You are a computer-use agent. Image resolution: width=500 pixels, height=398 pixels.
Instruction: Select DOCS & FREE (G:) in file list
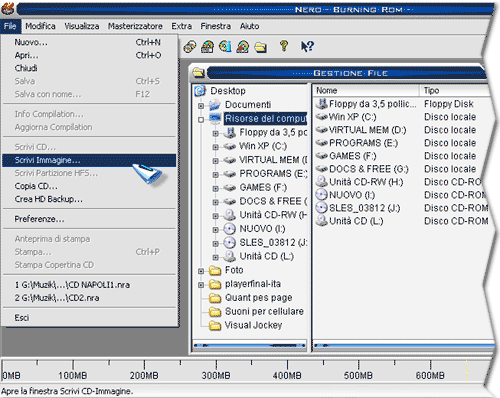pyautogui.click(x=369, y=169)
